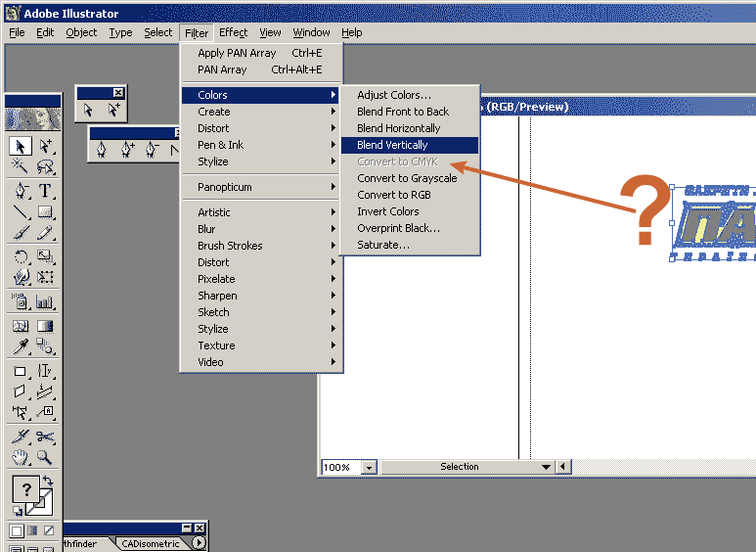The width and height of the screenshot is (756, 552).
Task: Select the Paintbrush tool
Action: (x=21, y=233)
